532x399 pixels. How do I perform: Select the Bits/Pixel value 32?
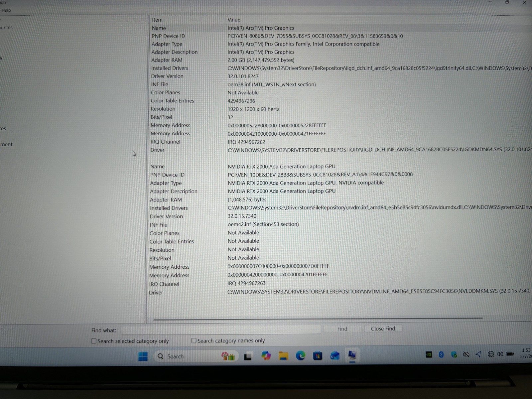(230, 117)
